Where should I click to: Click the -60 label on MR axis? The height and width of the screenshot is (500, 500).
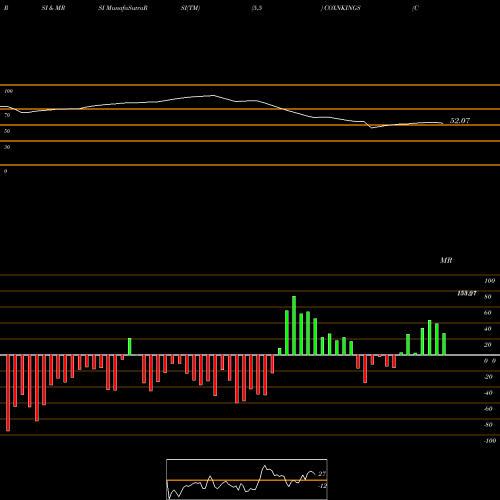pos(488,409)
